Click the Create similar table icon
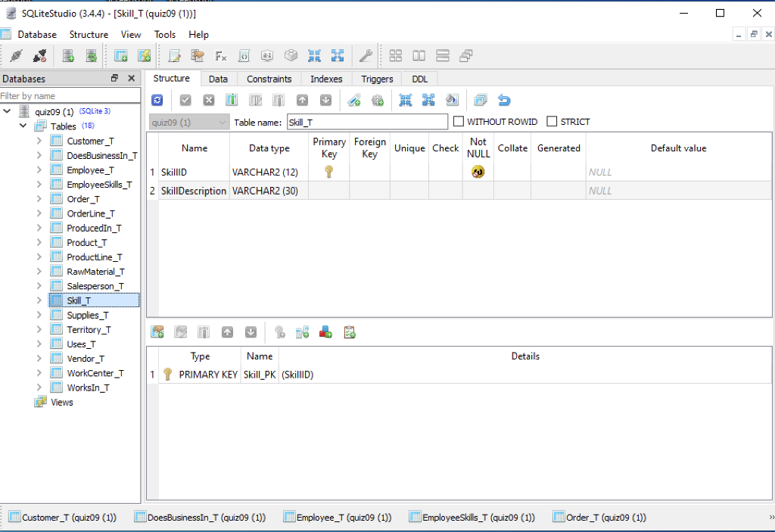The height and width of the screenshot is (532, 775). (x=481, y=101)
